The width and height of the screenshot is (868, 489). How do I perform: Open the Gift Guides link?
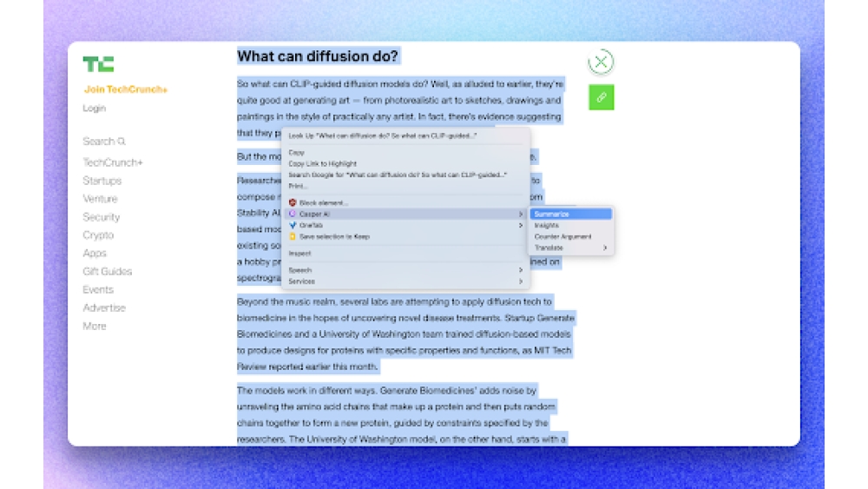108,271
